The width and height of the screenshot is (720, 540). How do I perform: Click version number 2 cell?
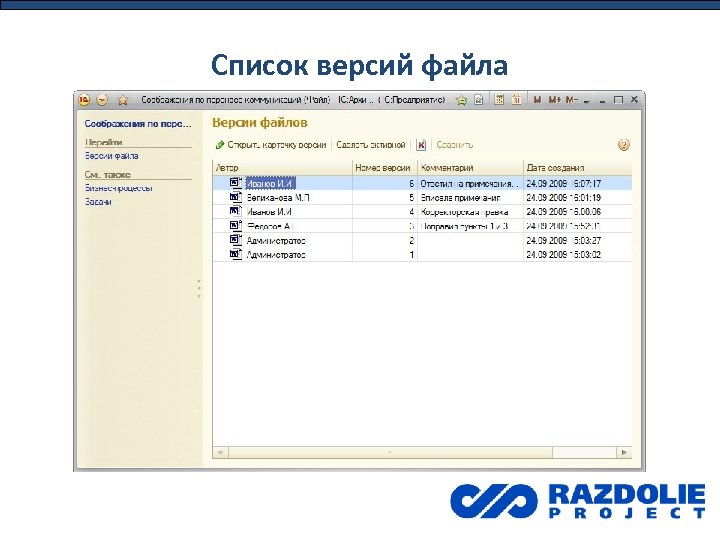coord(385,241)
